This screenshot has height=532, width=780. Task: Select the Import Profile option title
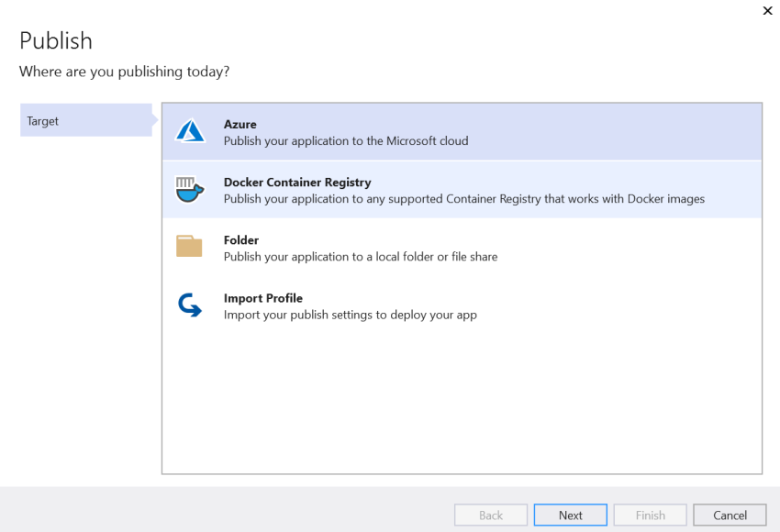click(263, 298)
